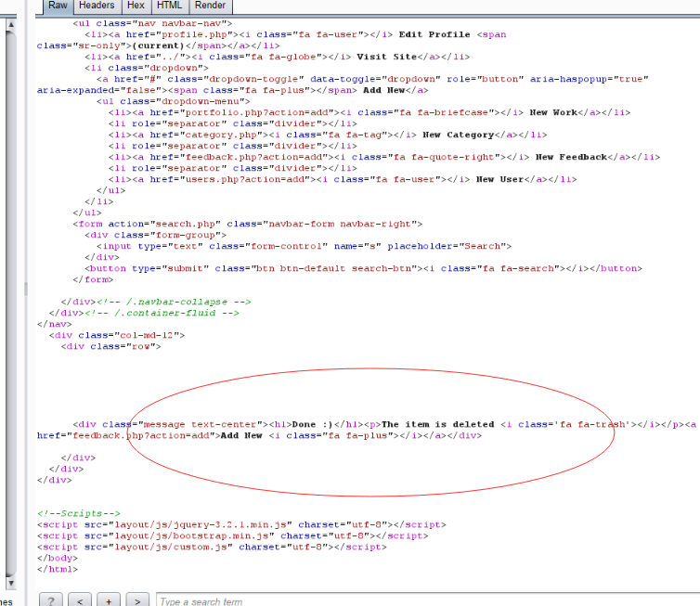The height and width of the screenshot is (606, 700).
Task: Click the vertical scrollbar thumb
Action: (x=11, y=303)
